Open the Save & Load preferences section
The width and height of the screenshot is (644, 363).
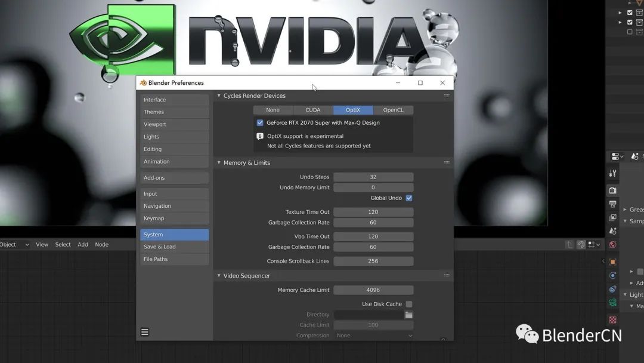pos(174,247)
